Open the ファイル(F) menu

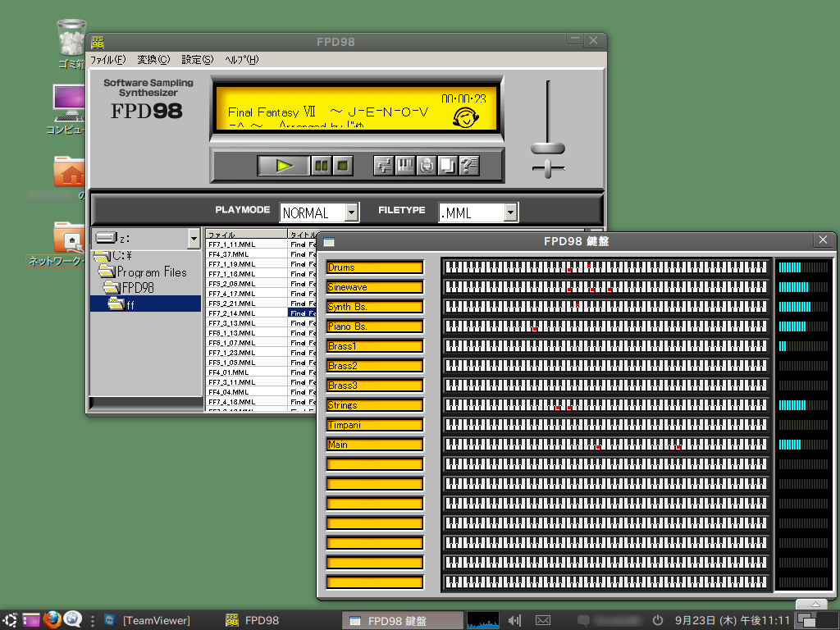click(107, 59)
